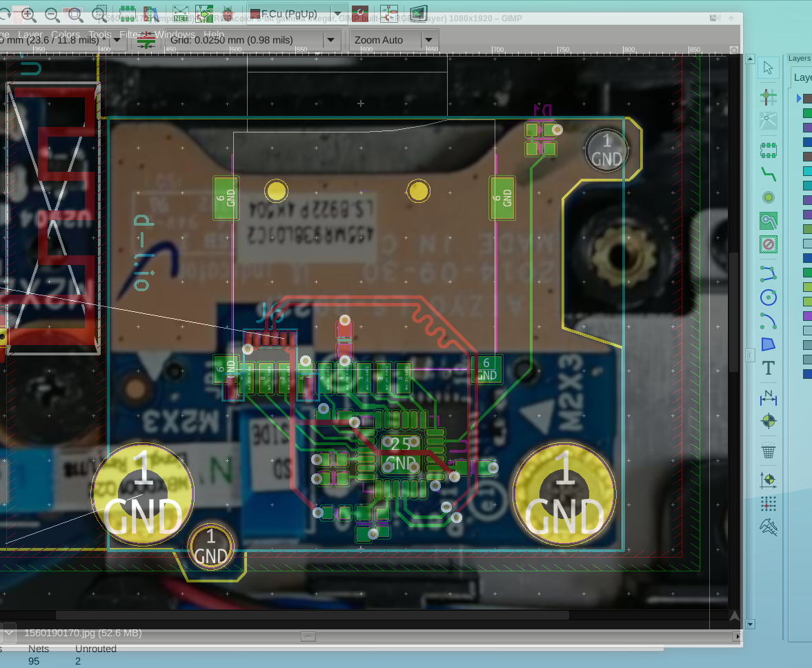812x668 pixels.
Task: Select the Route Tracks tool
Action: coord(769,174)
